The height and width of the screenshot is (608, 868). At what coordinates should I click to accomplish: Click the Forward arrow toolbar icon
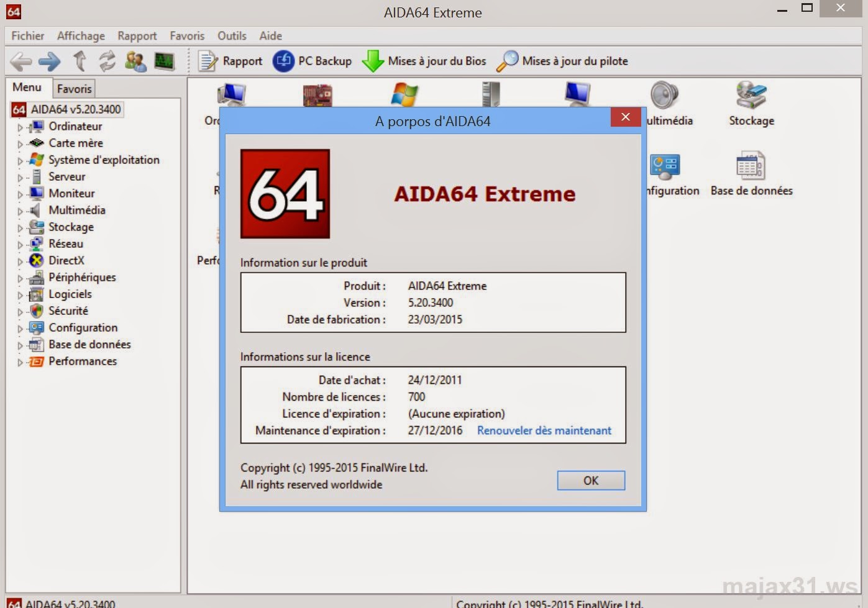pyautogui.click(x=50, y=61)
